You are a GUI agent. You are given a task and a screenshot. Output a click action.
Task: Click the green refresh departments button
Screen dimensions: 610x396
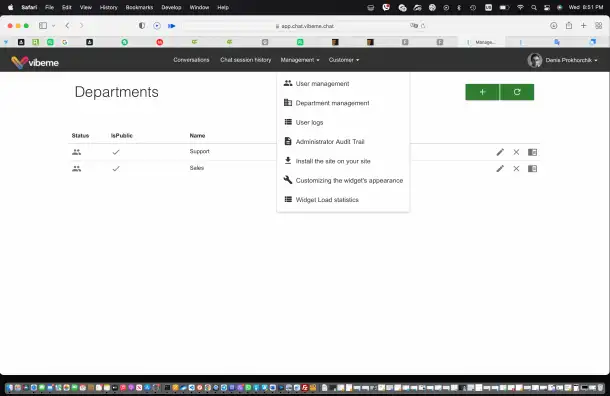(517, 92)
